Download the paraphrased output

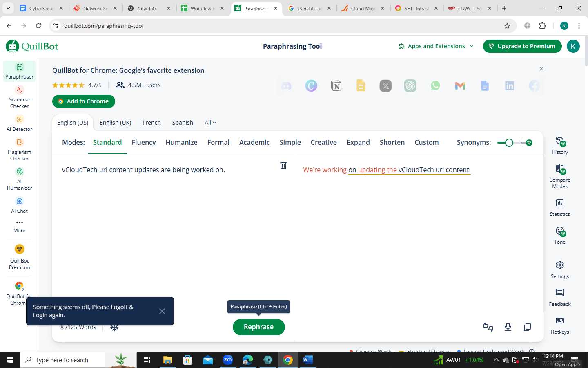508,327
